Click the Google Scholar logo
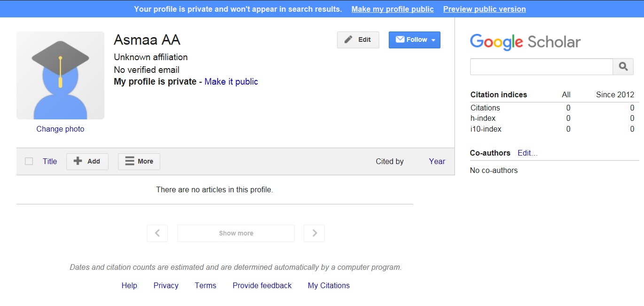The image size is (644, 306). pos(525,42)
